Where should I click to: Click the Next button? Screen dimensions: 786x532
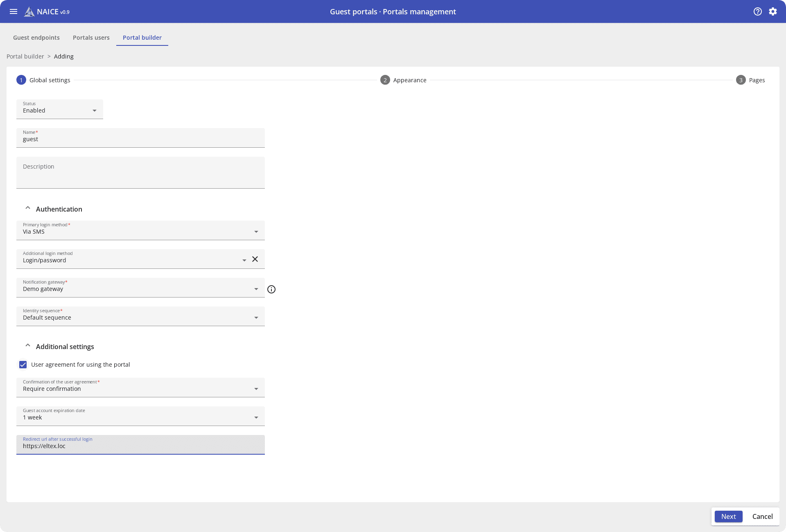coord(728,516)
